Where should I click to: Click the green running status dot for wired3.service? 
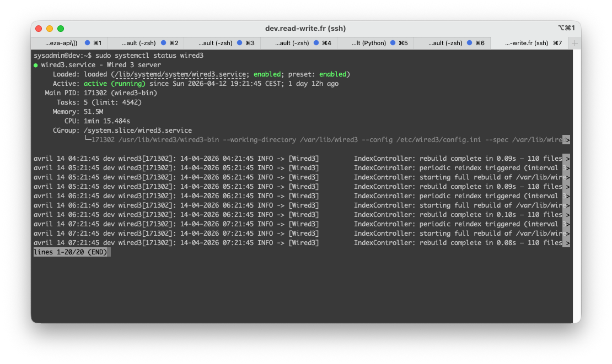(x=36, y=64)
